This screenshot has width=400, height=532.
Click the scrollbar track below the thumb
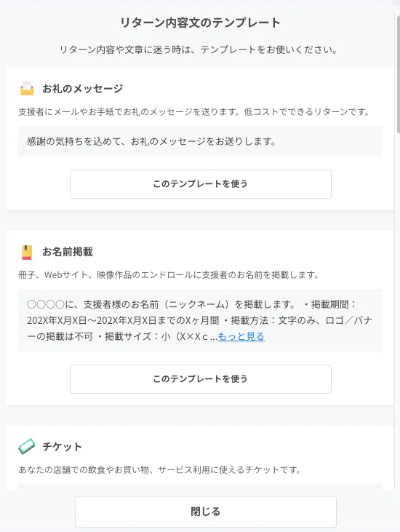point(399,306)
